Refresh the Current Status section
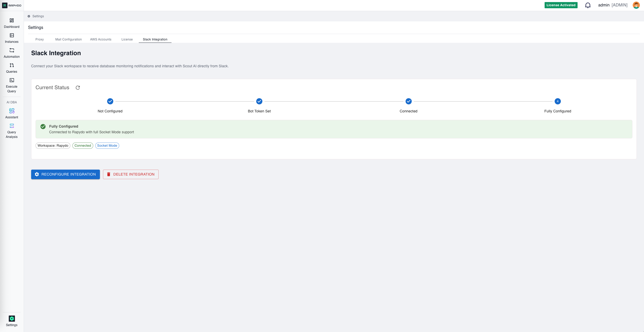644x332 pixels. tap(78, 88)
